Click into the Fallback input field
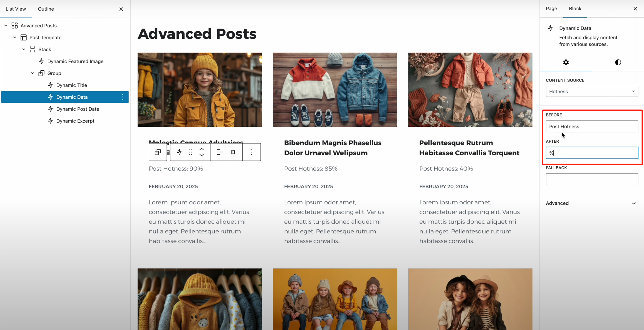Image resolution: width=644 pixels, height=330 pixels. point(592,179)
